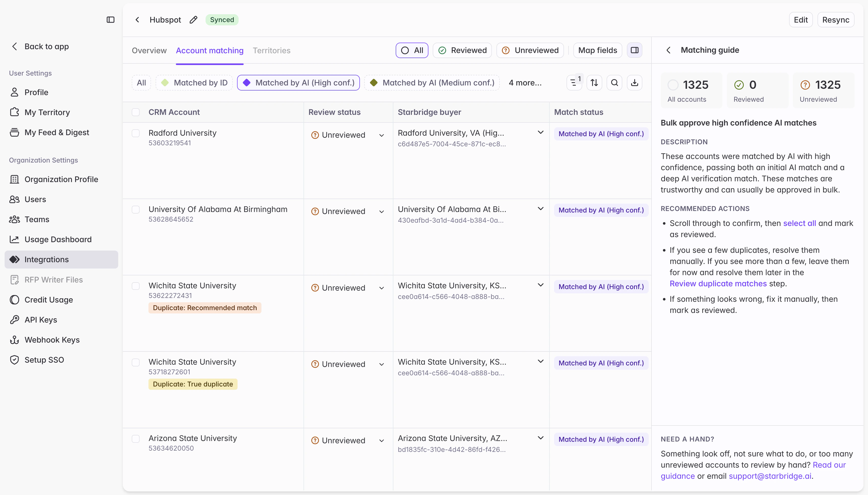This screenshot has width=868, height=495.
Task: Open My Territory in sidebar
Action: pos(61,112)
